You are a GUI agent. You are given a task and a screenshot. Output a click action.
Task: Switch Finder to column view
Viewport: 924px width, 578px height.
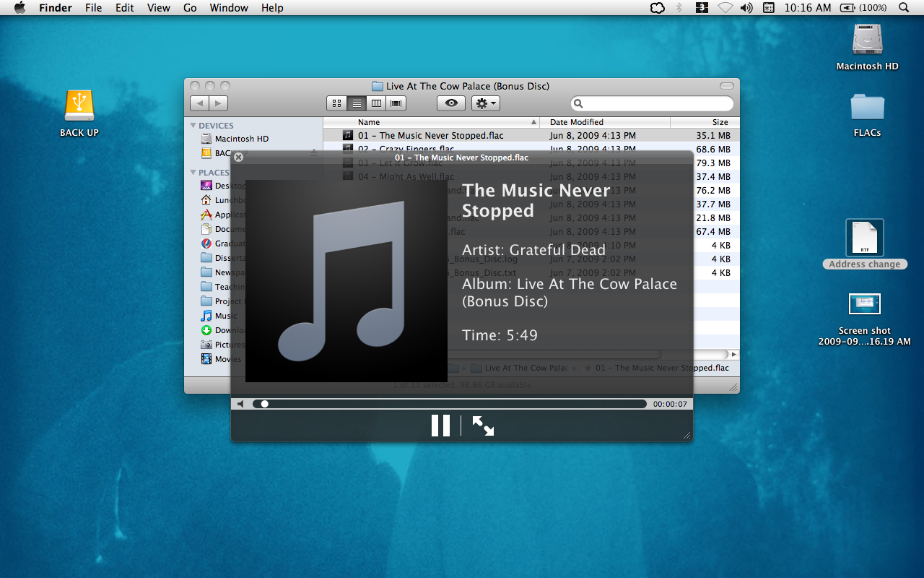pos(376,103)
